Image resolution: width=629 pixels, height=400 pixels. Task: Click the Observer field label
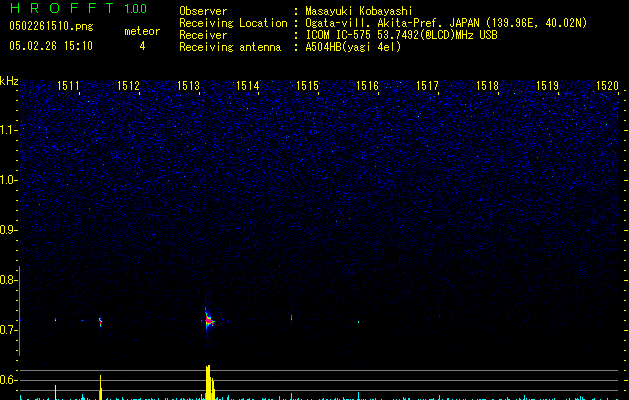coord(203,11)
